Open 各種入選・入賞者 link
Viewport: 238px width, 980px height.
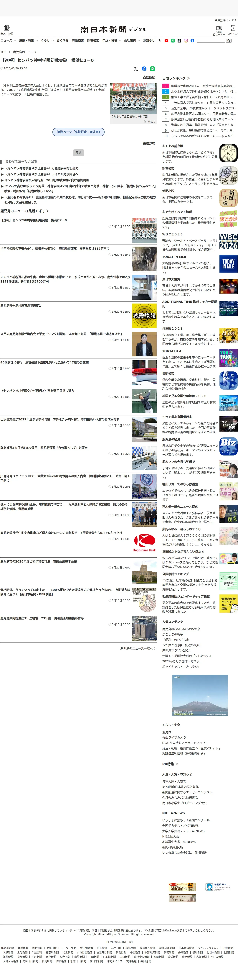click(174, 781)
